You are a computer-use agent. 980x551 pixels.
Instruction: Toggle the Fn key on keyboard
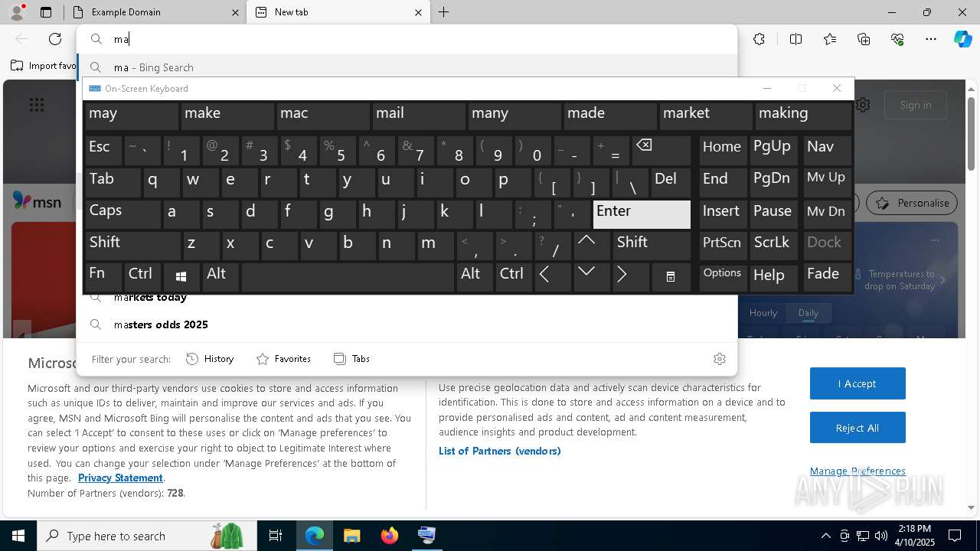103,276
